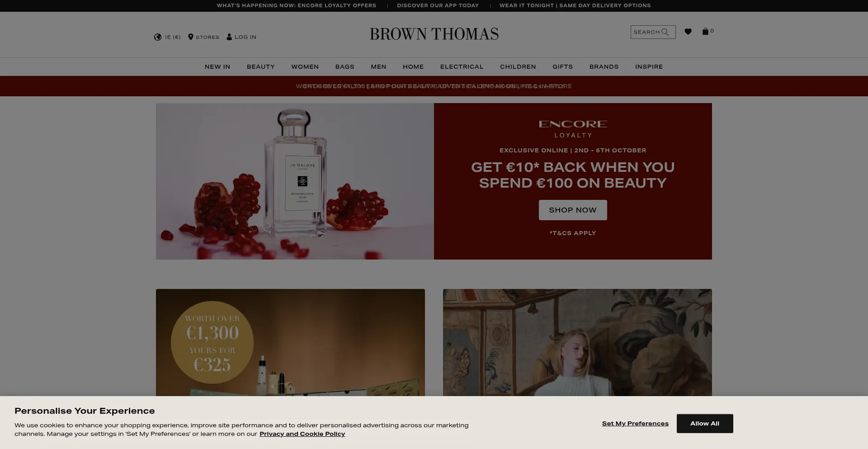Click Shop Now on Encore banner
Image resolution: width=868 pixels, height=449 pixels.
click(573, 210)
